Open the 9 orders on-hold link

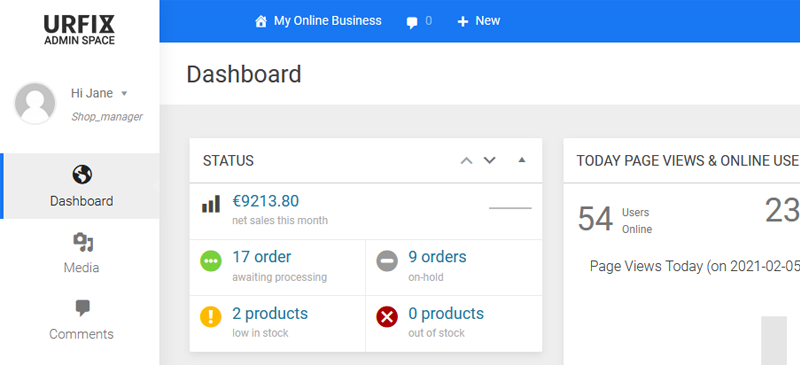click(x=437, y=257)
